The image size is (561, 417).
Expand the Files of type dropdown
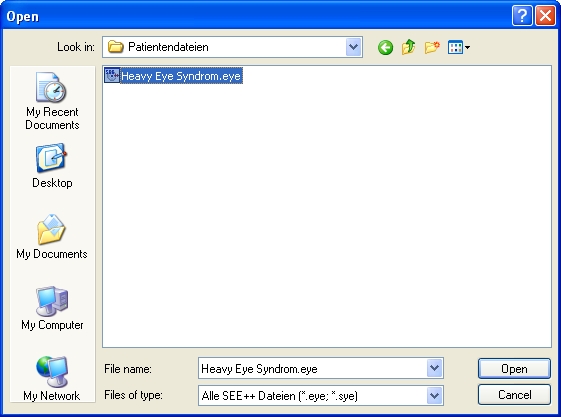(434, 396)
